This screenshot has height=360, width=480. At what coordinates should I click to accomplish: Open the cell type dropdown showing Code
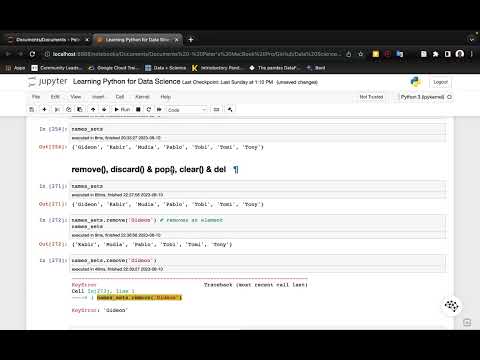tap(187, 110)
